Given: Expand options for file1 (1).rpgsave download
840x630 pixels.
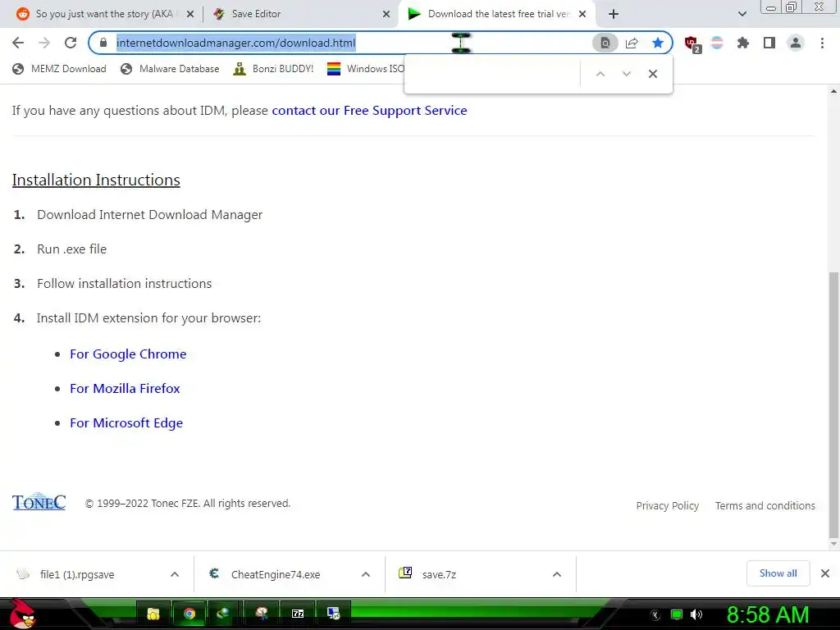Looking at the screenshot, I should click(x=175, y=574).
